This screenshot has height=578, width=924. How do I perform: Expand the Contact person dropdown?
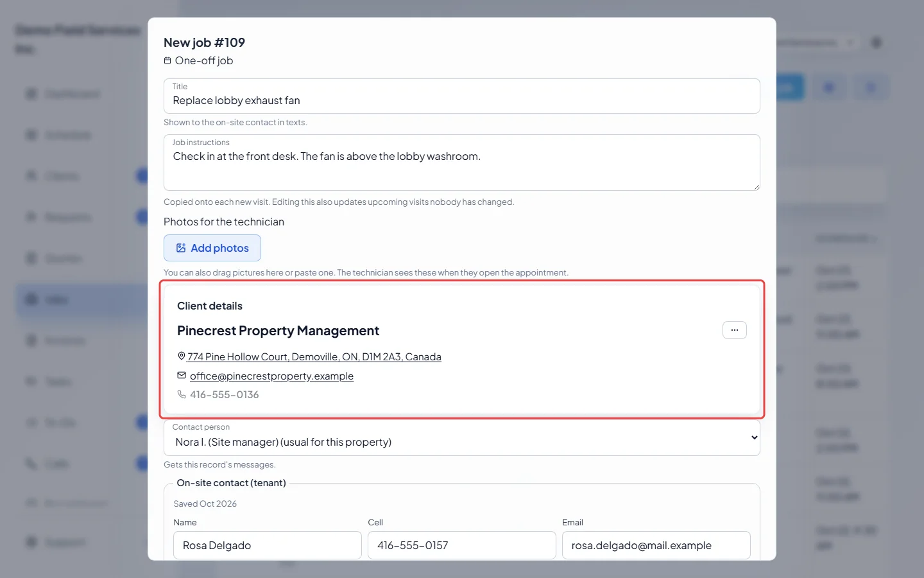(x=462, y=438)
